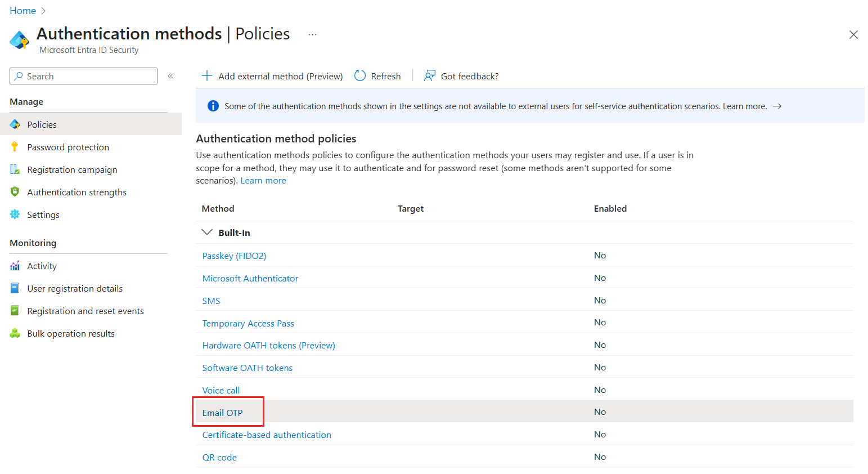Viewport: 868px width, 474px height.
Task: Open User registration details via its icon
Action: click(15, 288)
